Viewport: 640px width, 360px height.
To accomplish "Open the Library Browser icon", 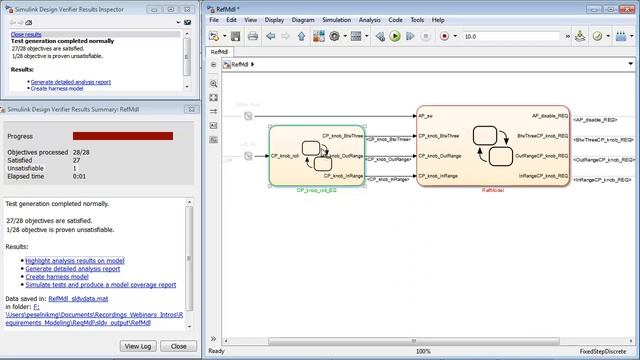I will click(x=319, y=36).
